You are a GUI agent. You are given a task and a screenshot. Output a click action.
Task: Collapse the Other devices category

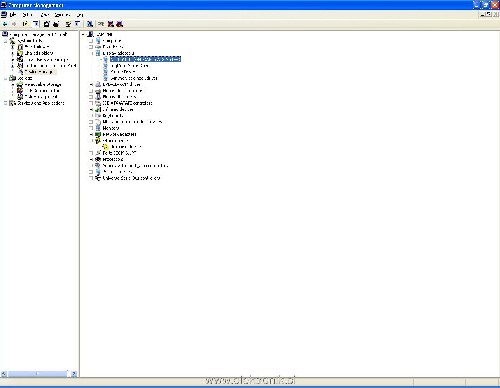click(x=91, y=141)
